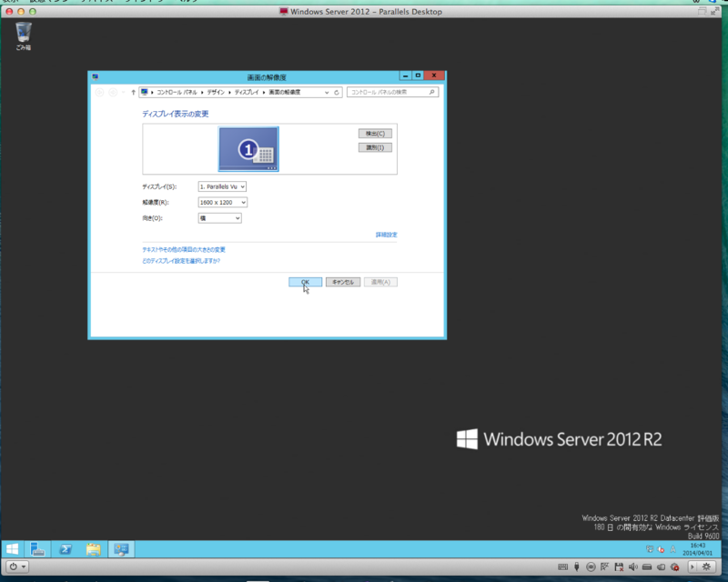The image size is (728, 582).
Task: Click the Parallels CD/DVD drive icon
Action: pyautogui.click(x=591, y=567)
